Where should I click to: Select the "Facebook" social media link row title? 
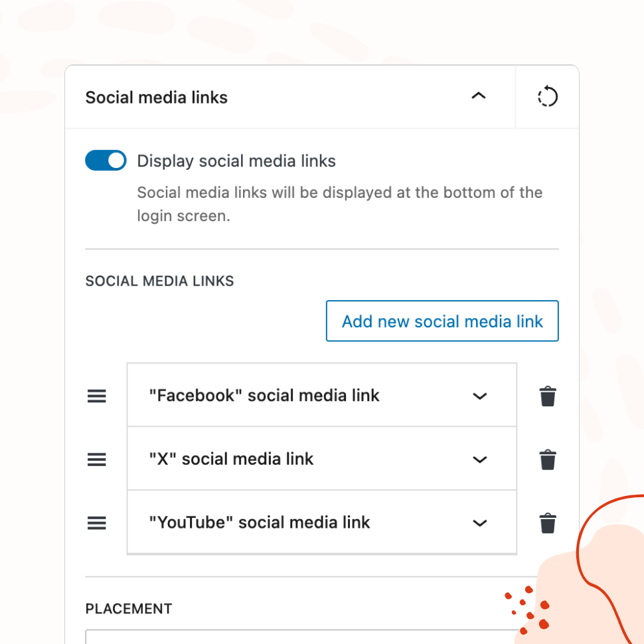pyautogui.click(x=264, y=396)
